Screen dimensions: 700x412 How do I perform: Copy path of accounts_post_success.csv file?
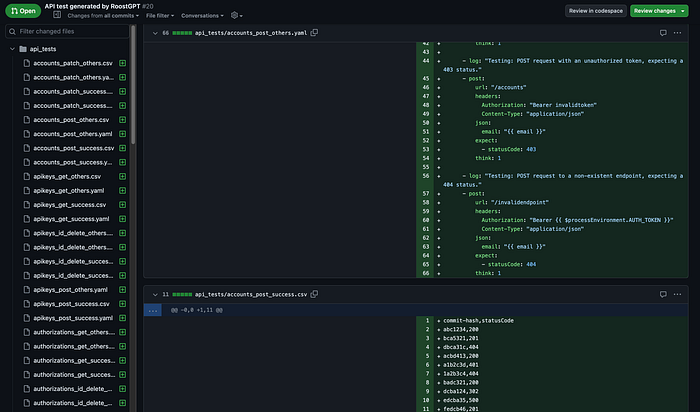314,294
